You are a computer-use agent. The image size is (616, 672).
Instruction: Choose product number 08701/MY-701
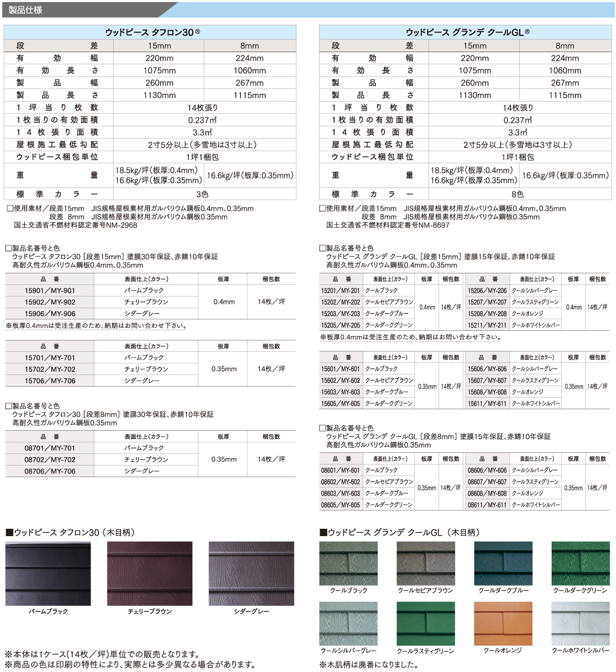(x=50, y=448)
